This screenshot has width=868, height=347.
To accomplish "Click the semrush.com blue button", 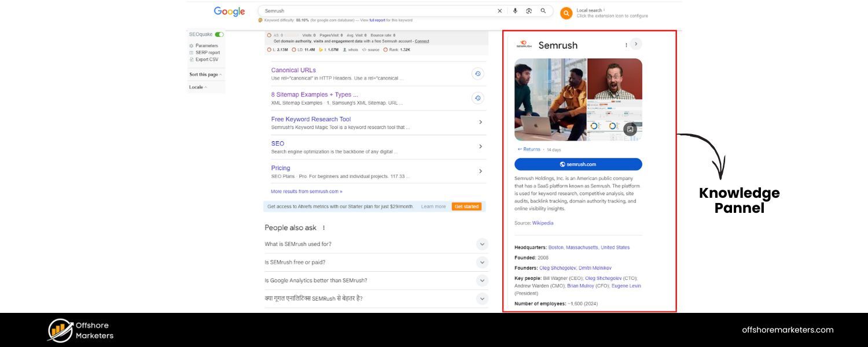I will click(x=578, y=164).
